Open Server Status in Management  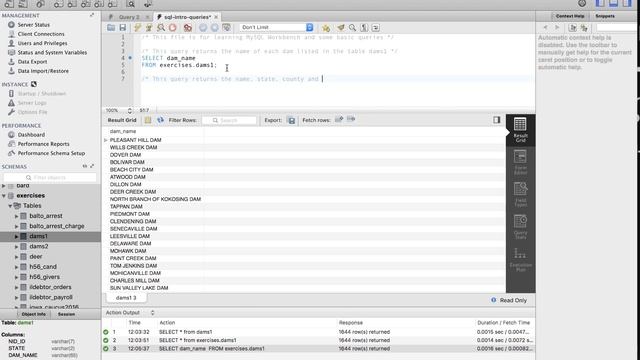click(x=33, y=24)
